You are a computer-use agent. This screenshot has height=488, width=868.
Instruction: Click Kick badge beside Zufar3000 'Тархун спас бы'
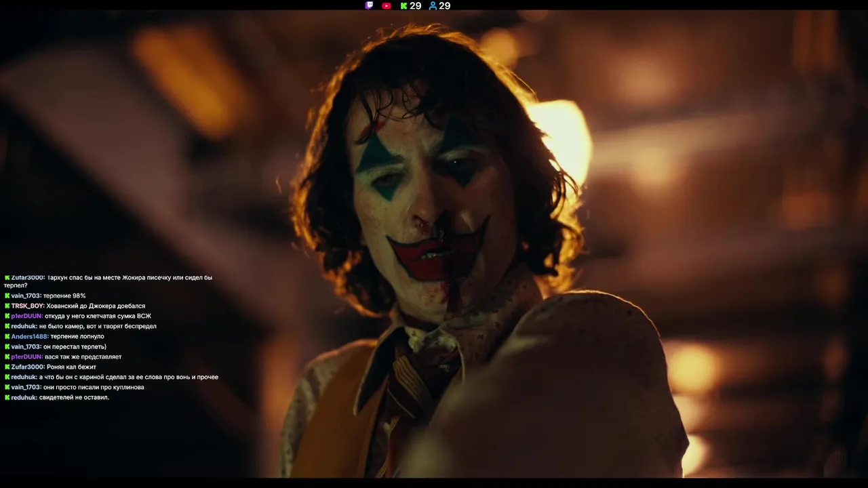[x=7, y=277]
